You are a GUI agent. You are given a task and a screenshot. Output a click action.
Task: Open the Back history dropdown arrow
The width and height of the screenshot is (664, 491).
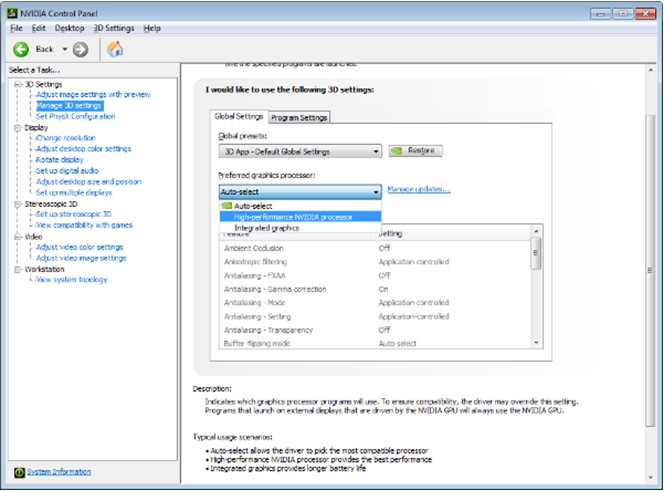click(65, 50)
